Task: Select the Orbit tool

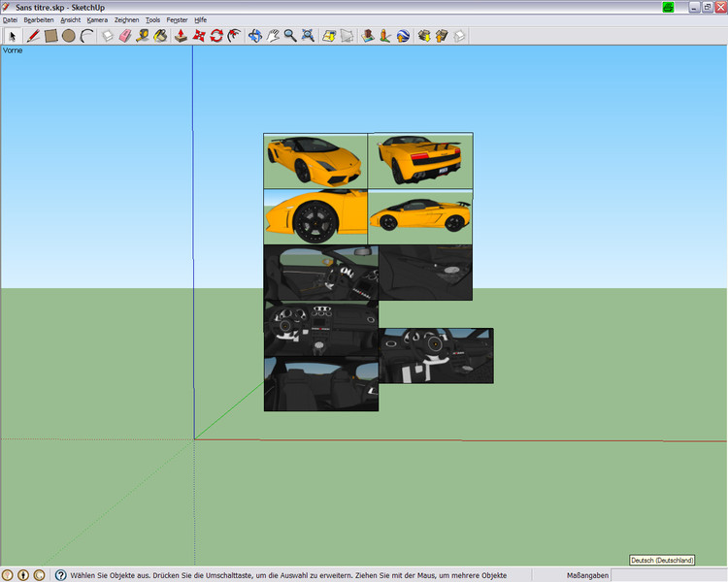Action: 255,36
